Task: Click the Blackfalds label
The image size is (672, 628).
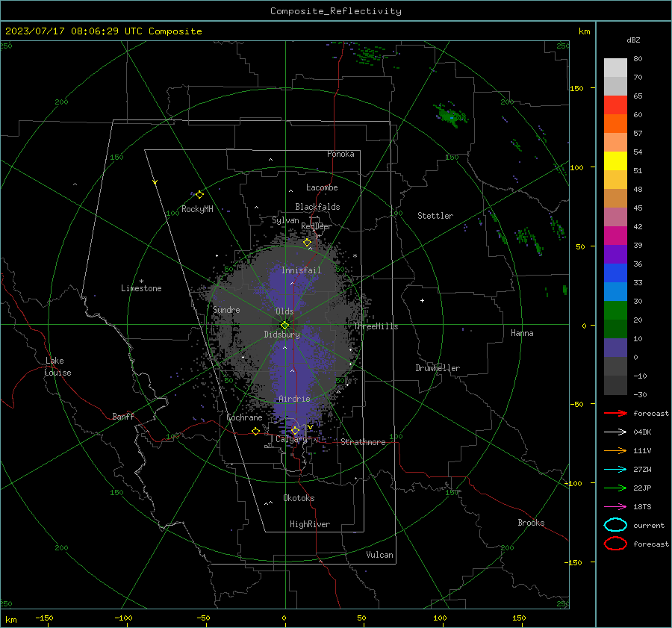Action: 317,207
